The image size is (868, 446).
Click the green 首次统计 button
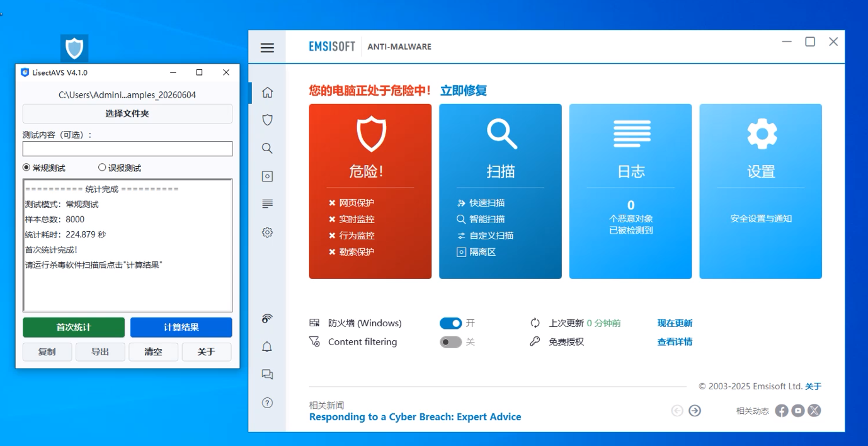click(74, 328)
